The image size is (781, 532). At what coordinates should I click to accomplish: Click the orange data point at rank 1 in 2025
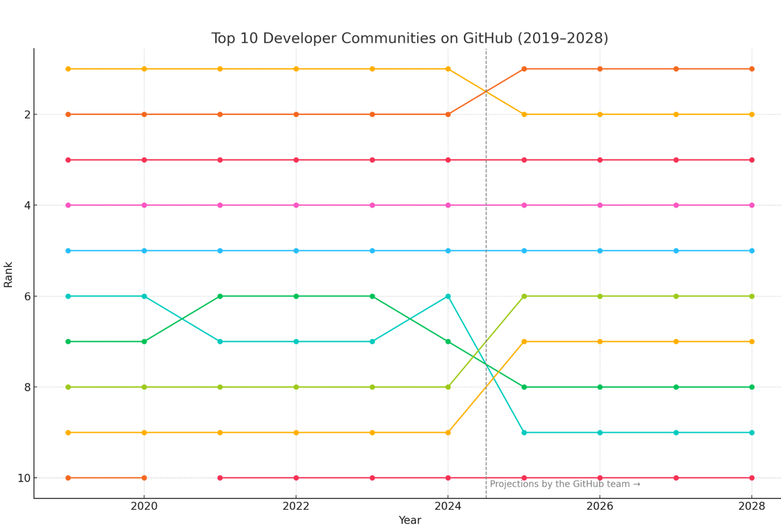pos(524,69)
